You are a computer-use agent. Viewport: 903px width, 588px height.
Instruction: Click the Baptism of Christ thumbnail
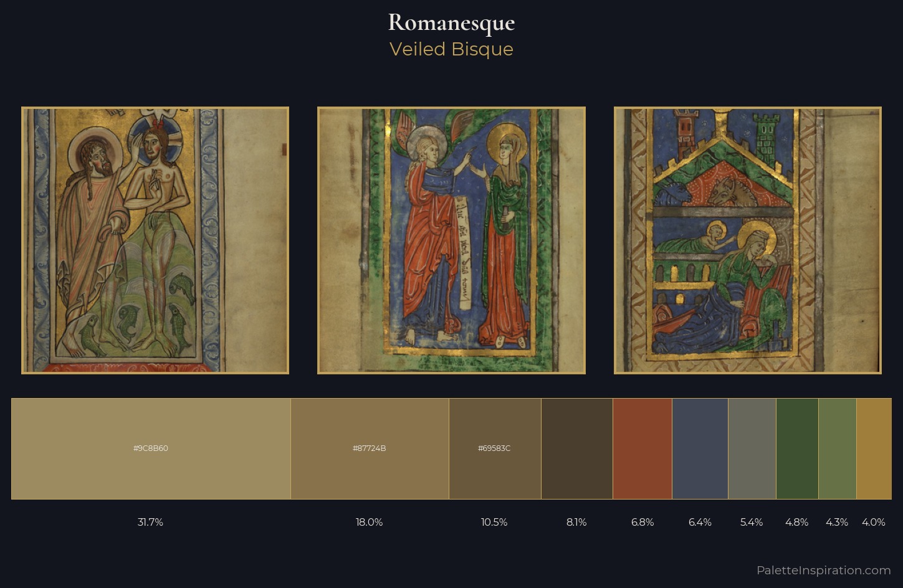(x=155, y=240)
